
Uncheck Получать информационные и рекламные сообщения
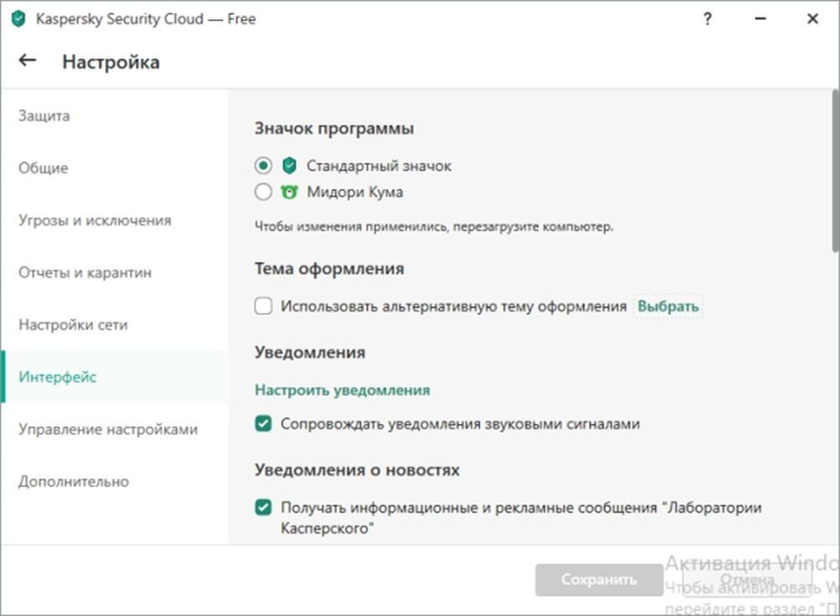pos(263,507)
